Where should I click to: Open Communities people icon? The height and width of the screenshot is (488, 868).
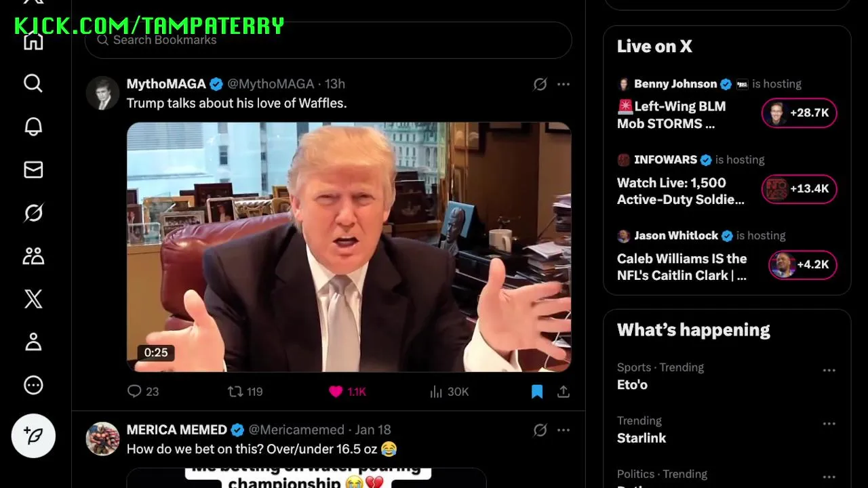[x=33, y=256]
